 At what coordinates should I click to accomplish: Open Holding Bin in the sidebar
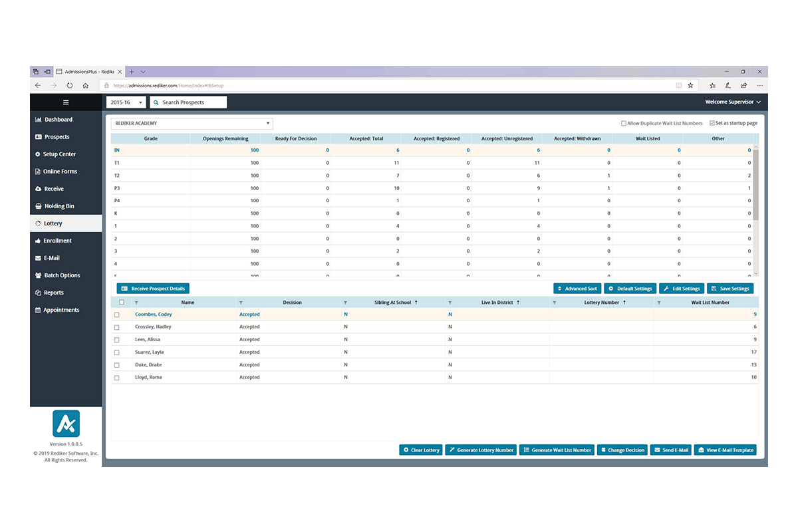66,206
